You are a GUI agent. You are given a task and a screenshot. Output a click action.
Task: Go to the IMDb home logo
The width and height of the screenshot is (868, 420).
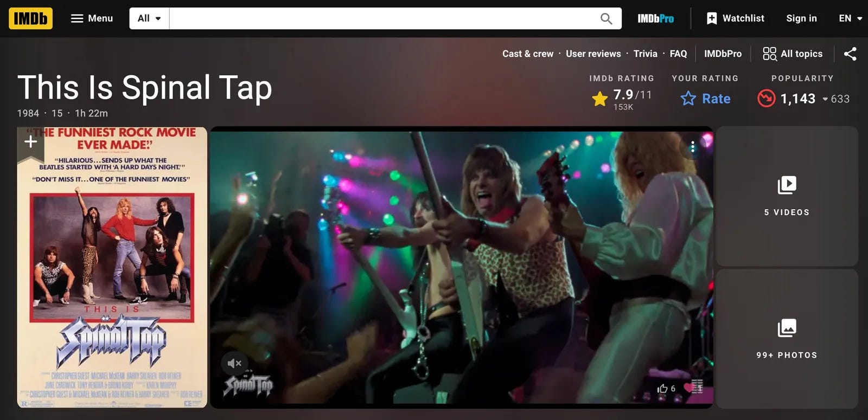coord(30,18)
